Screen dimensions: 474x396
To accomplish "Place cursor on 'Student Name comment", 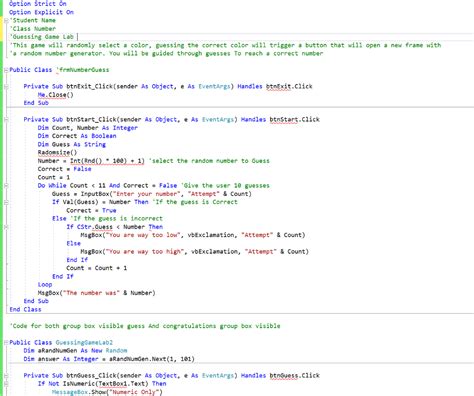I will coord(33,20).
